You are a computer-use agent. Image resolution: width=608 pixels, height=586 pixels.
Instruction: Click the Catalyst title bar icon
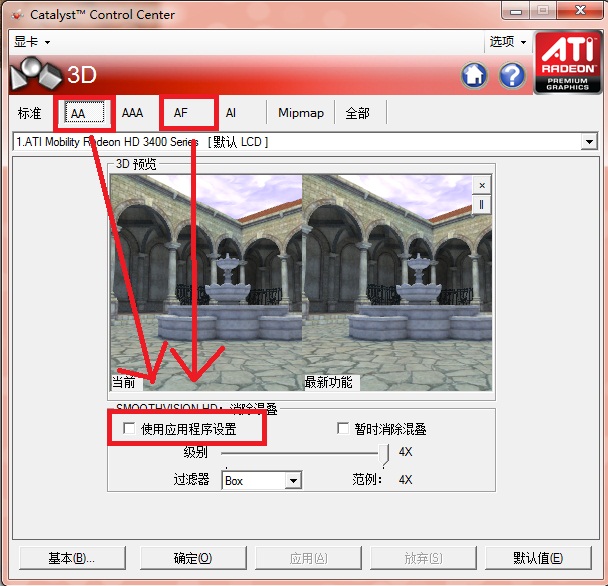[x=17, y=15]
